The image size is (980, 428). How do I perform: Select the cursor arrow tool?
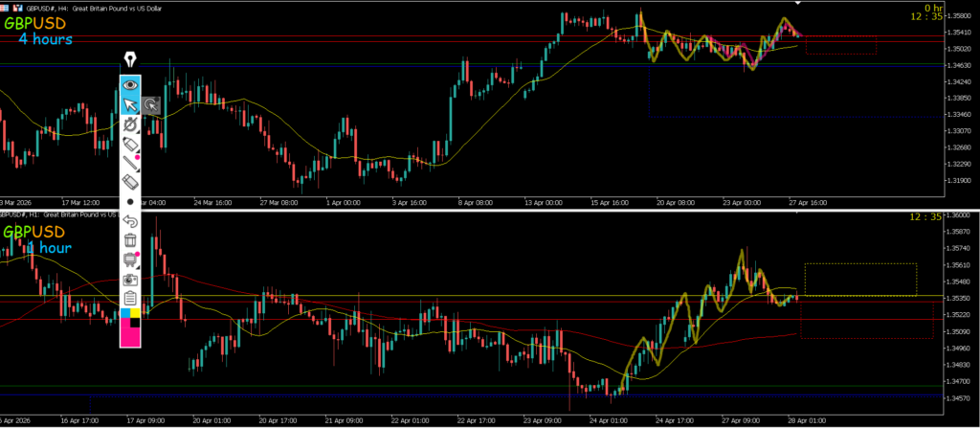(x=130, y=105)
